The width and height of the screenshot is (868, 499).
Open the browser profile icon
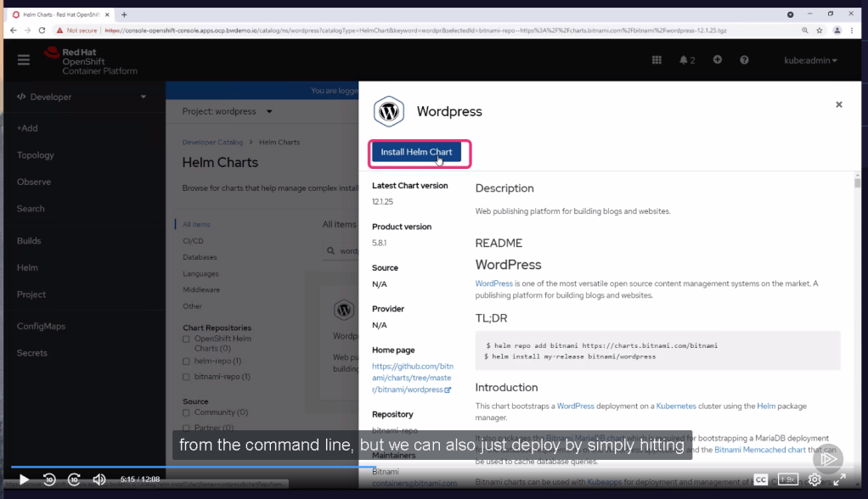coord(837,31)
